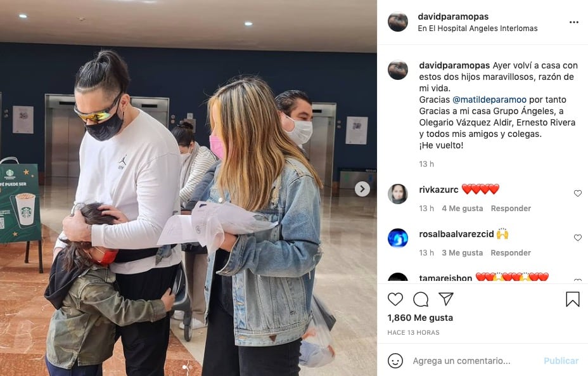Open the davidparamopas profile avatar in the header
Screen dimensions: 588x376
(x=398, y=22)
